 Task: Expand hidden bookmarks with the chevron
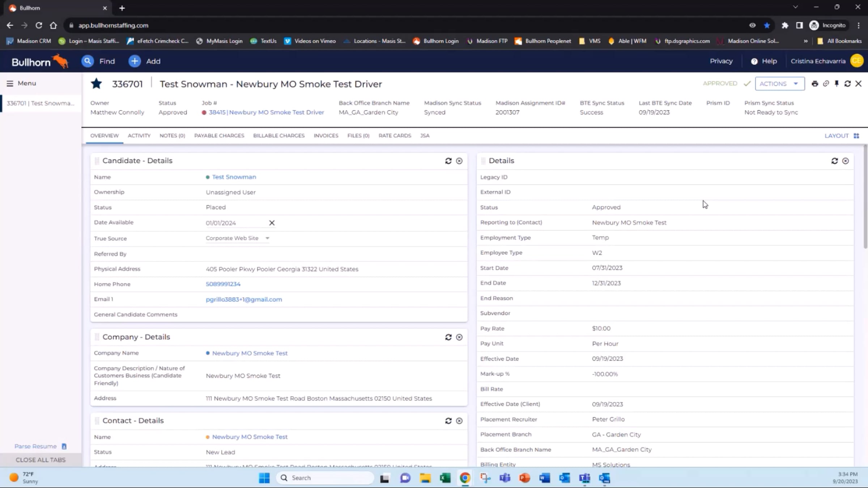coord(806,41)
